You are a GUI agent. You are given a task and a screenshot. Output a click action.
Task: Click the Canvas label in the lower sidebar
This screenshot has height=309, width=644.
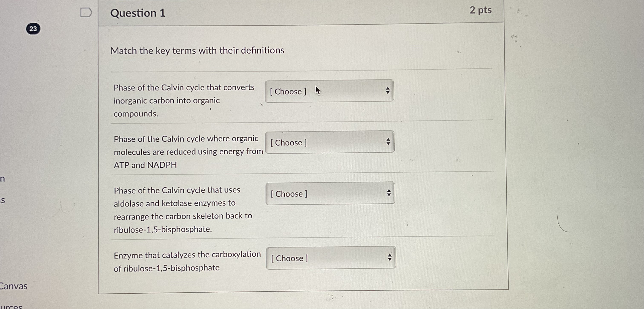(x=13, y=287)
